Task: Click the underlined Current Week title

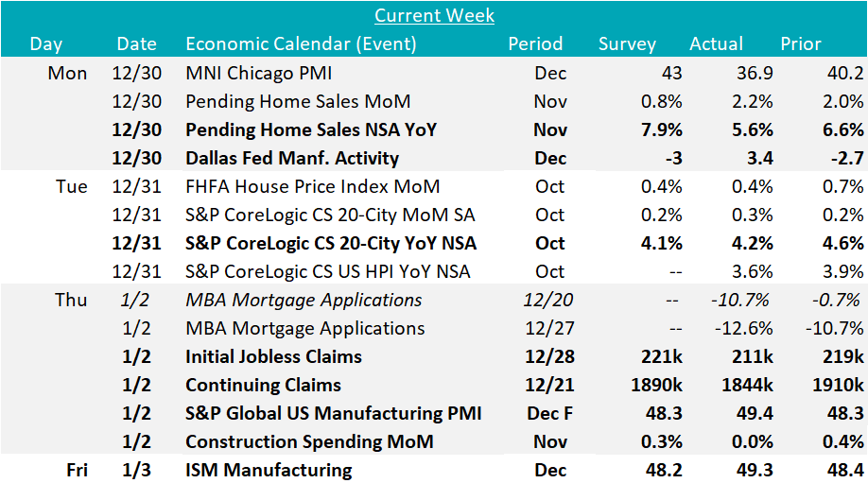Action: click(x=434, y=15)
